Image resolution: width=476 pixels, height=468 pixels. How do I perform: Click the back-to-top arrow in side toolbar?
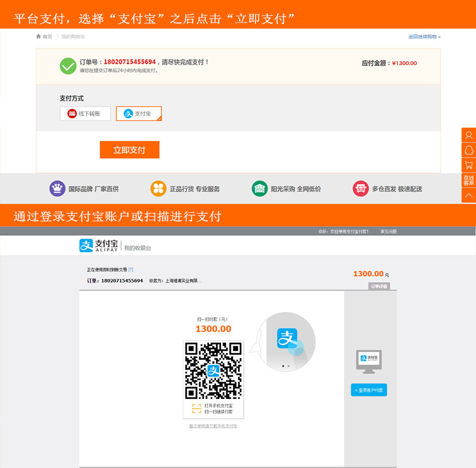coord(469,195)
